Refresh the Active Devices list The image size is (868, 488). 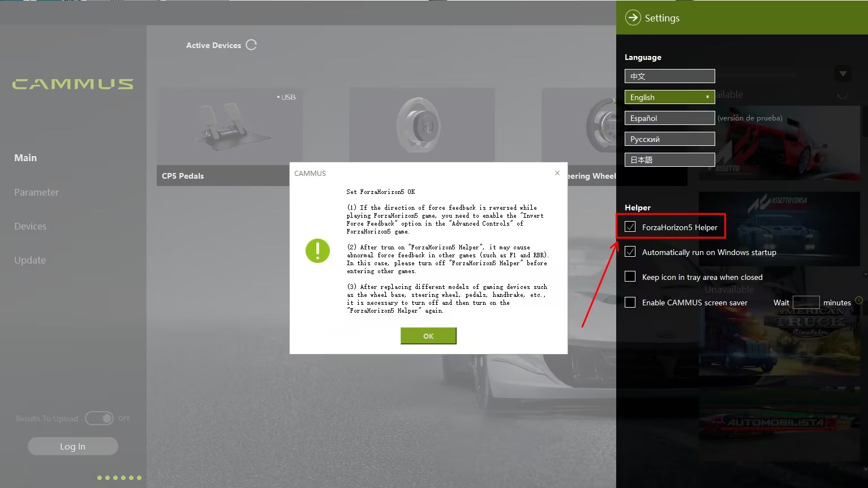(x=251, y=45)
